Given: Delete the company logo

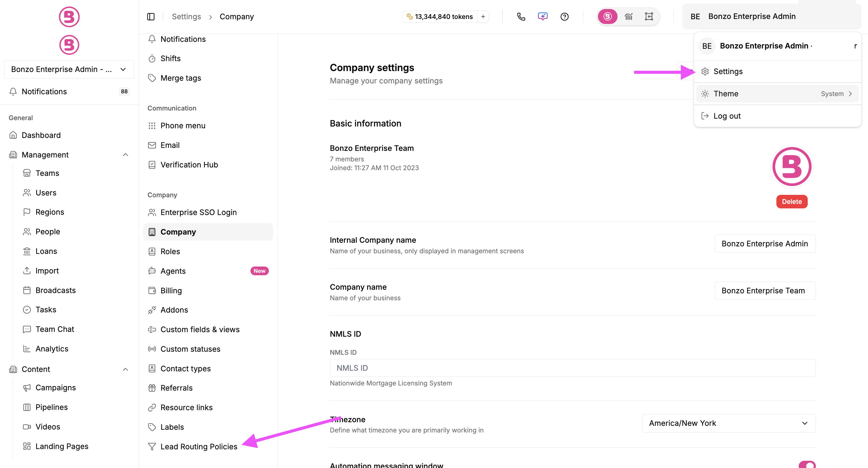Looking at the screenshot, I should click(x=792, y=202).
